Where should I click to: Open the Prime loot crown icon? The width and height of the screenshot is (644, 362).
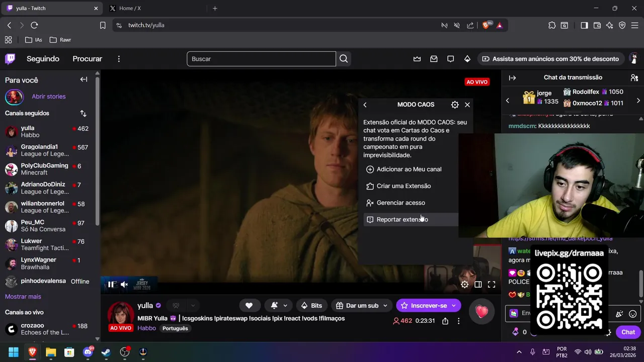(417, 59)
